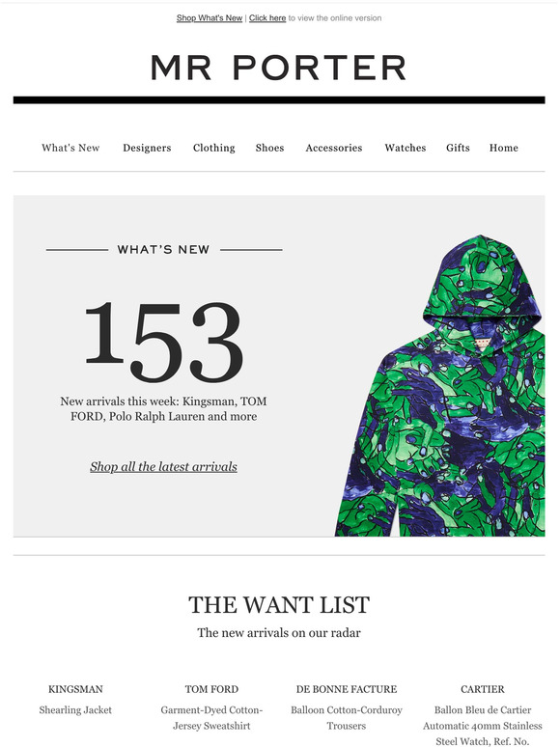This screenshot has height=747, width=560.
Task: View DE BONNE FACTURE Balloon Cotton-Corduroy Trousers
Action: 347,707
